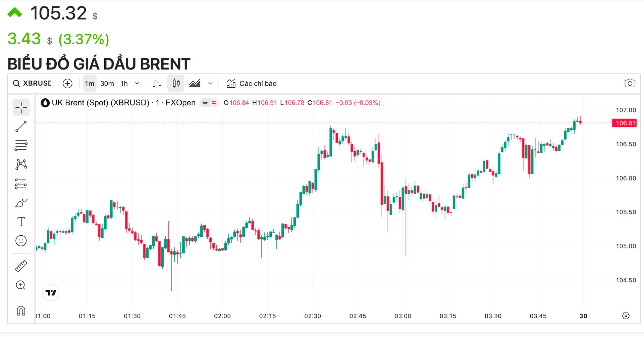644x337 pixels.
Task: Open the emoji icons tool
Action: [x=21, y=241]
